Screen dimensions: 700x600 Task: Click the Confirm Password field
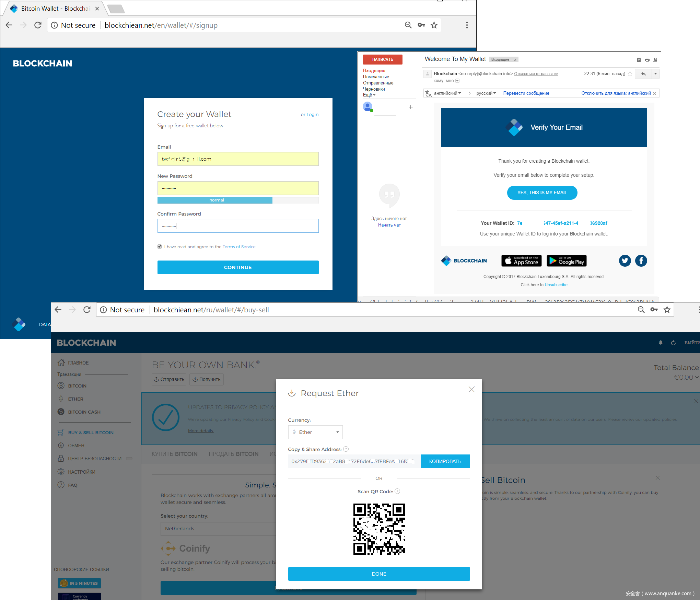pos(238,226)
